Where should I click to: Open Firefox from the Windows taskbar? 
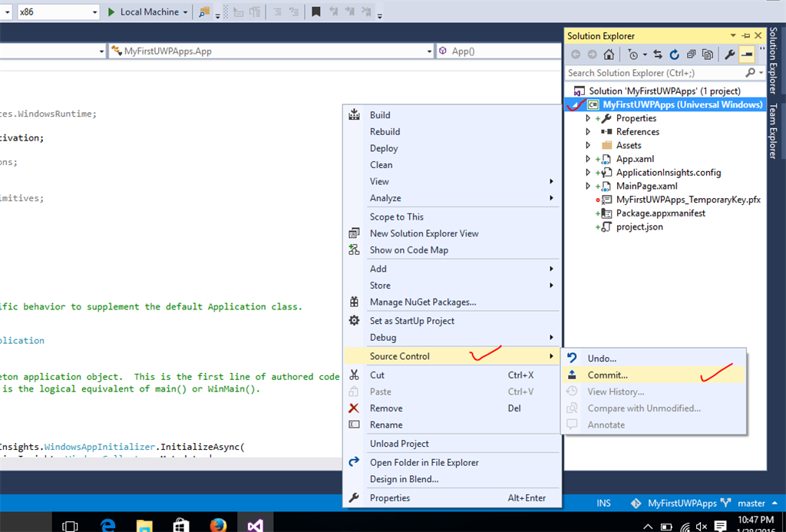point(218,525)
